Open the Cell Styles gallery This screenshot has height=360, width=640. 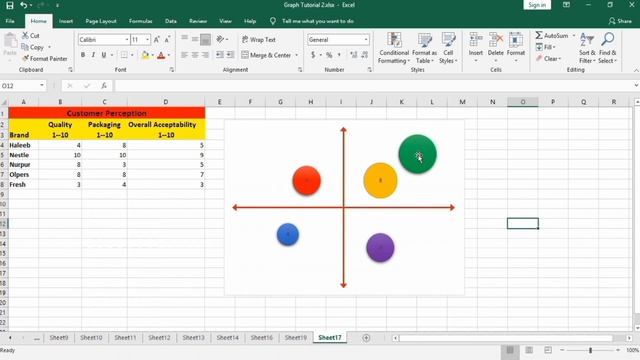[448, 48]
